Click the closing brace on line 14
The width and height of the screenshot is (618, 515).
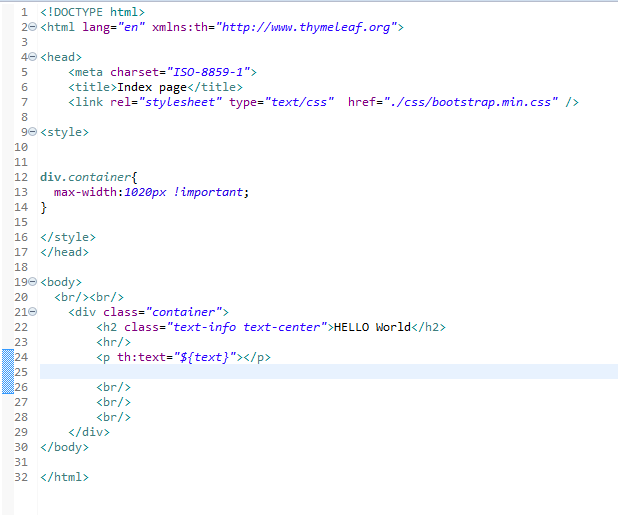(43, 207)
